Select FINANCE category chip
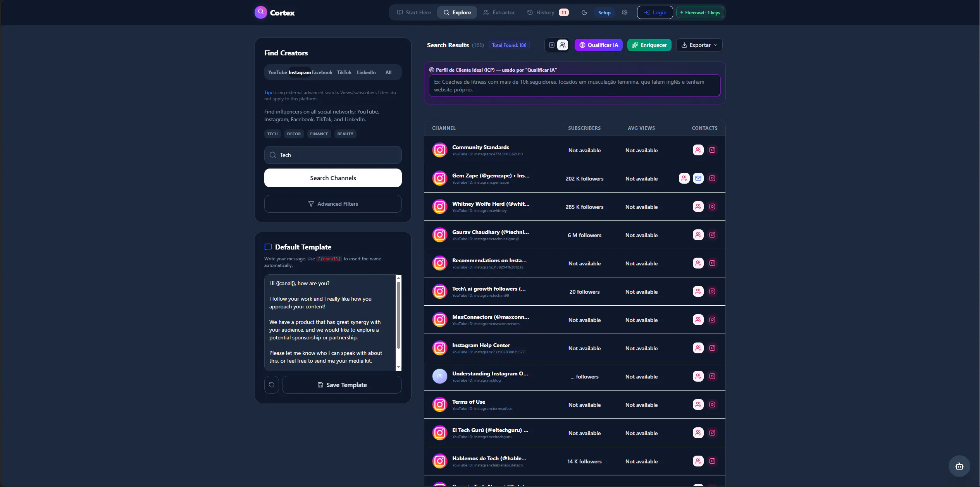Viewport: 980px width, 487px height. tap(319, 134)
